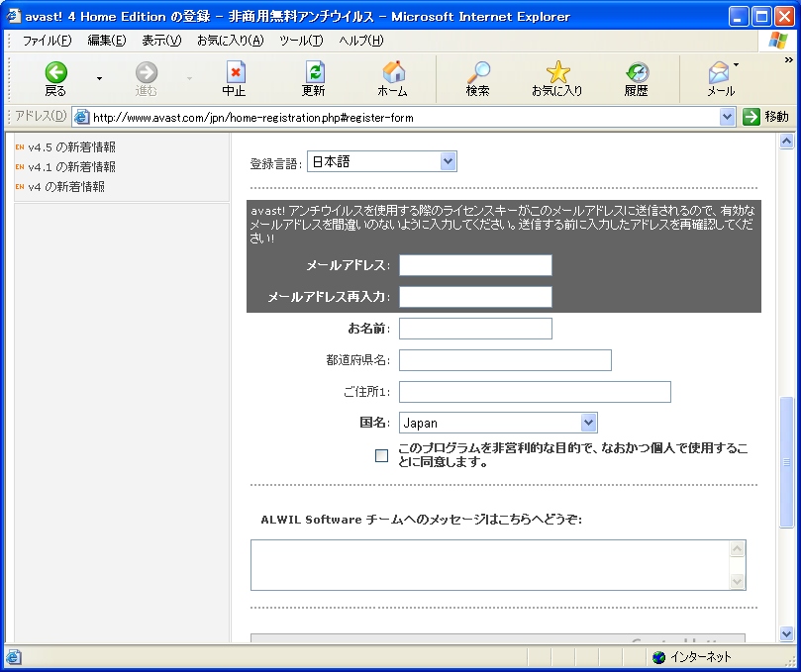Click the status bar page icon

13,657
